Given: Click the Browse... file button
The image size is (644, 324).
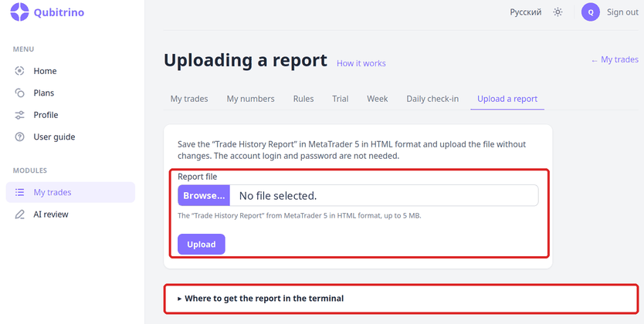Looking at the screenshot, I should (x=204, y=196).
